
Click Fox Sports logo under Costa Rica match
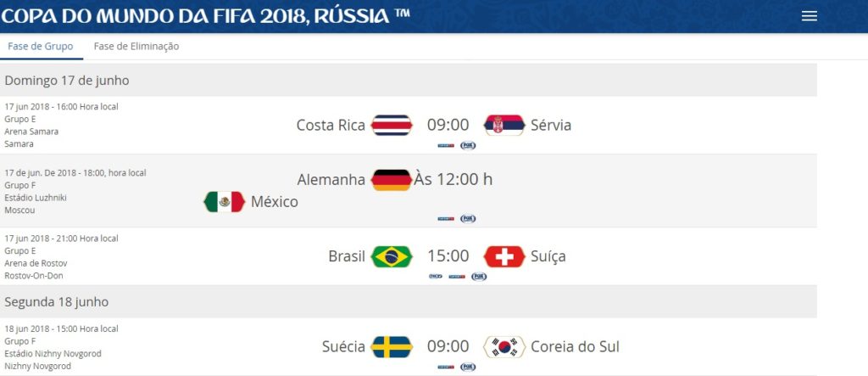[x=468, y=145]
